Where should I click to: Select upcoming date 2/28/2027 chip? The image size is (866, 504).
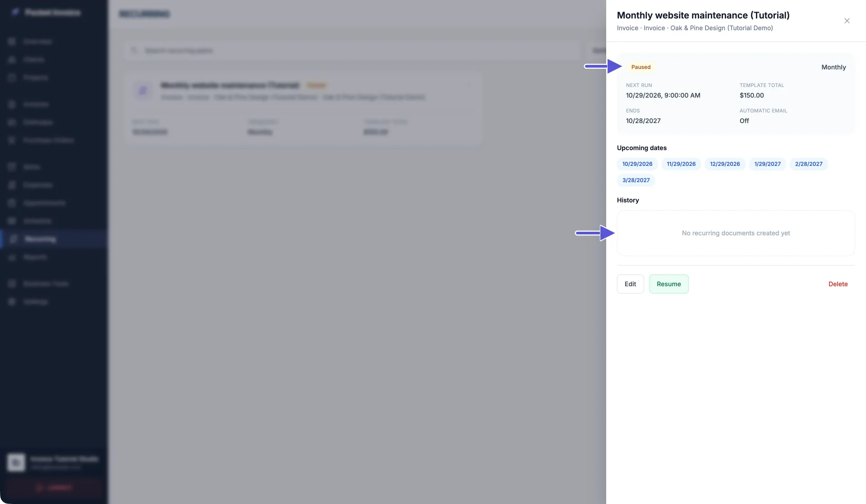coord(808,164)
